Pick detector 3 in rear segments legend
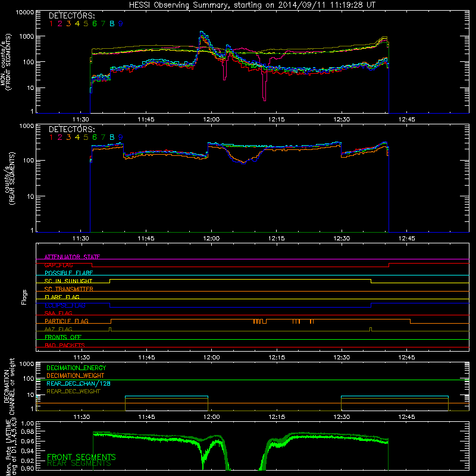Viewport: 476px width, 476px height. point(68,137)
